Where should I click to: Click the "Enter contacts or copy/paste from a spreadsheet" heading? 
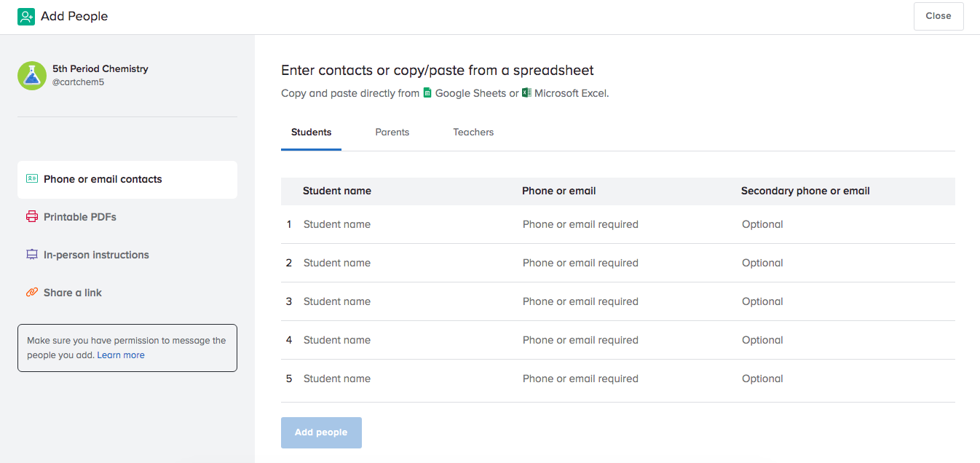click(x=438, y=71)
